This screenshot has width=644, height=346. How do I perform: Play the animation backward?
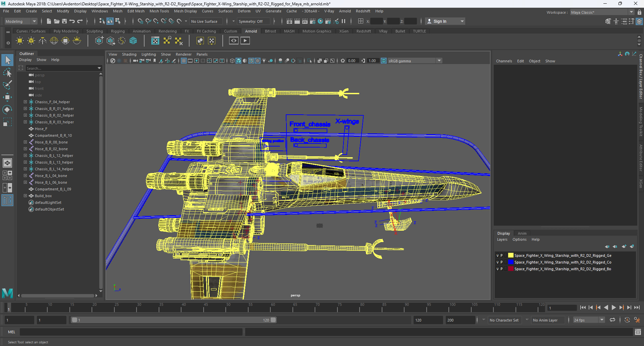point(606,307)
